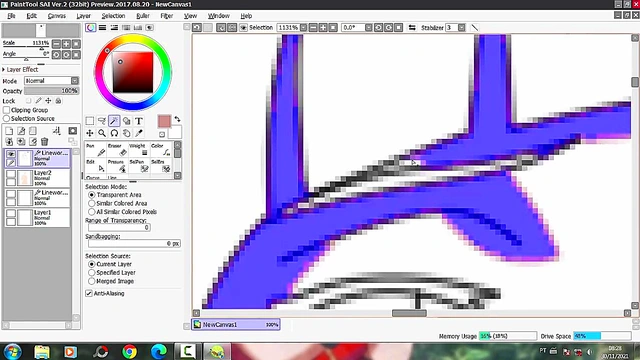Open the Filter menu
Image resolution: width=640 pixels, height=360 pixels.
tap(167, 16)
